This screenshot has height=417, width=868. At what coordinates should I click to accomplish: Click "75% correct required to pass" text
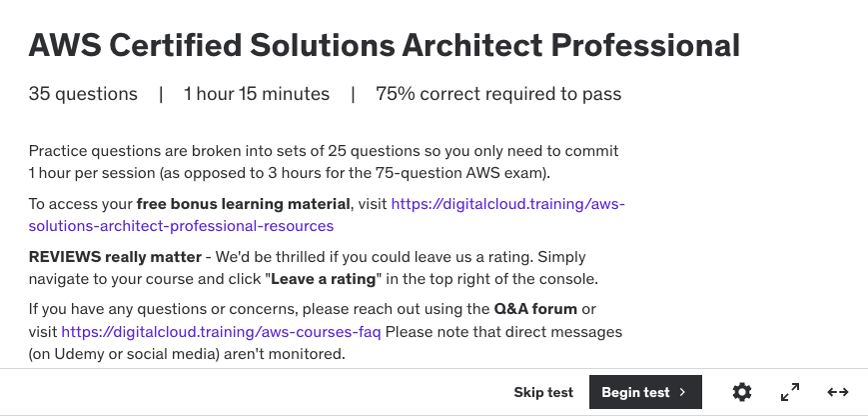[498, 94]
